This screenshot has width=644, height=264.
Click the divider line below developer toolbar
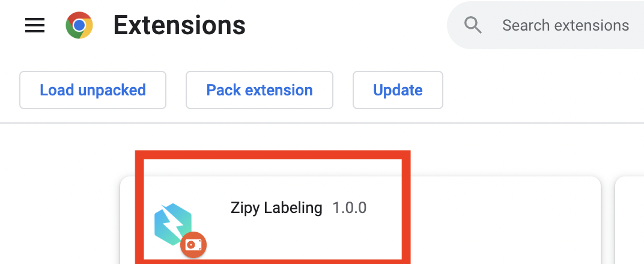point(322,123)
